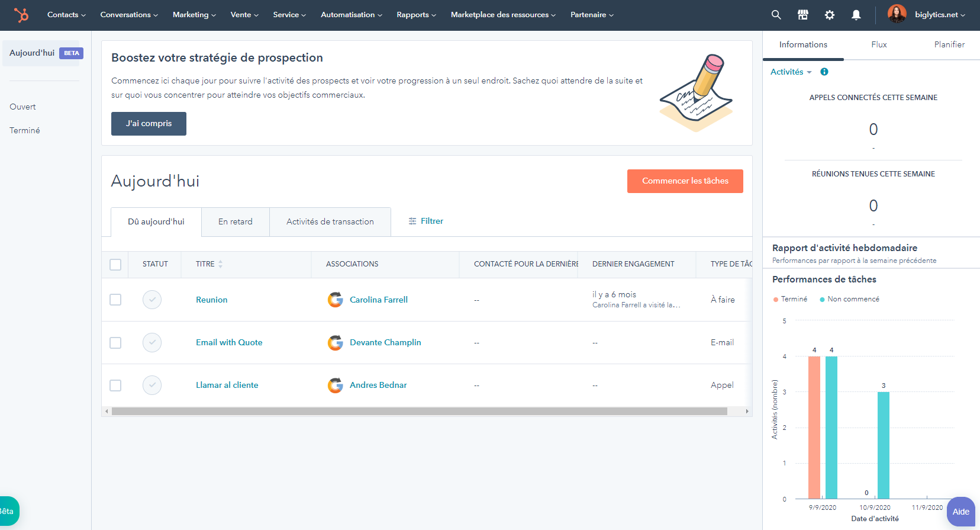The image size is (980, 530).
Task: Toggle the select-all header checkbox
Action: (x=115, y=264)
